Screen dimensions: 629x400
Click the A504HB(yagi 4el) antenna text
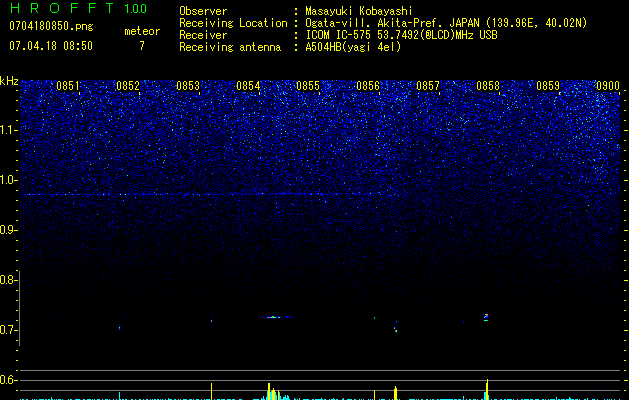(x=353, y=47)
